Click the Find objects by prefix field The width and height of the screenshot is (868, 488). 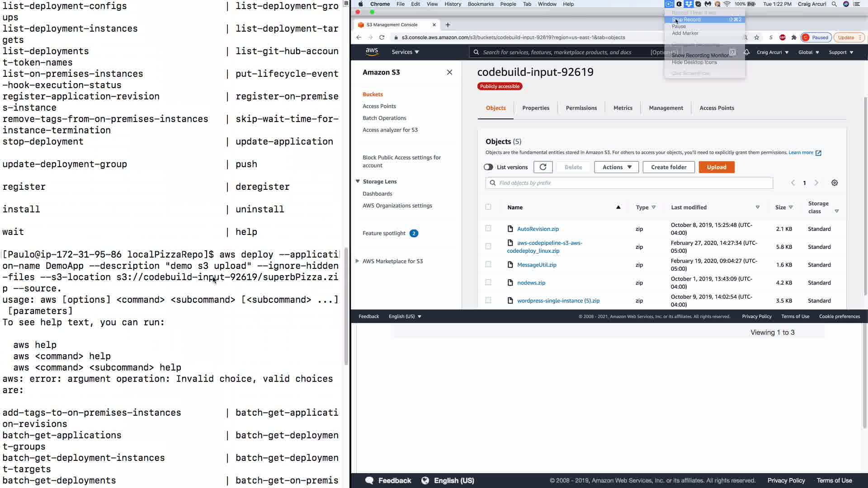633,183
